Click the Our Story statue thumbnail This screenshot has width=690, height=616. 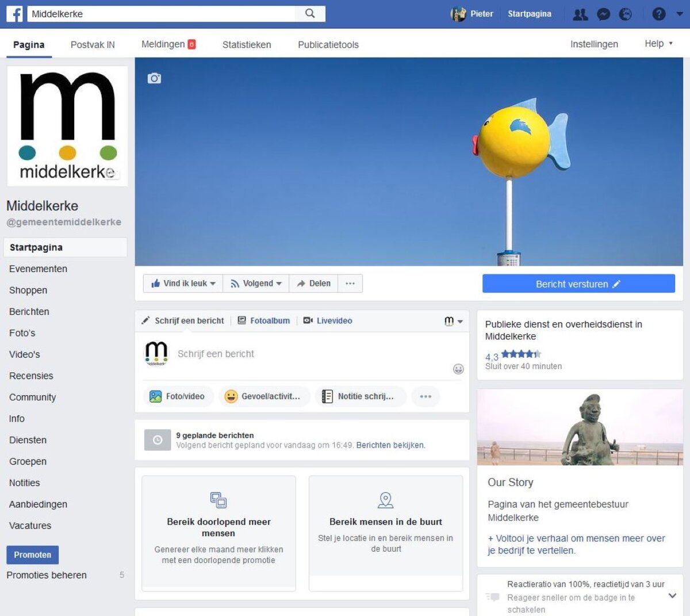[580, 427]
